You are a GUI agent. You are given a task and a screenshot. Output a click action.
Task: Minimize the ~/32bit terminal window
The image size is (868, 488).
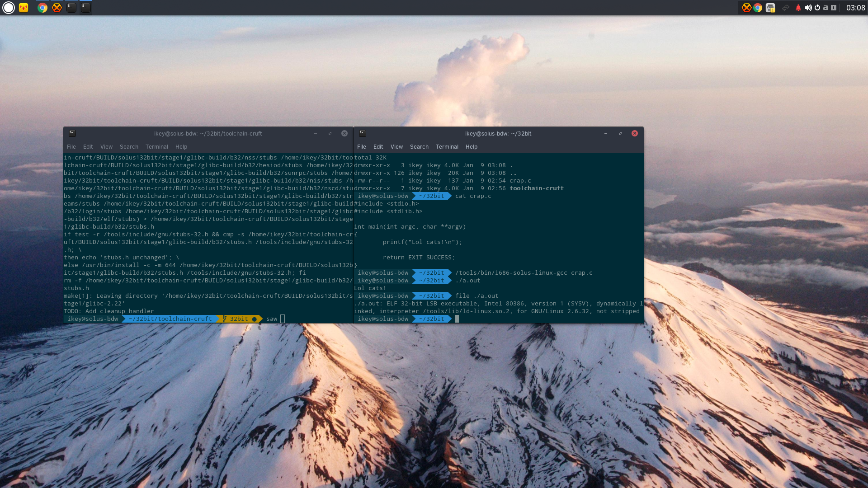[x=606, y=133]
